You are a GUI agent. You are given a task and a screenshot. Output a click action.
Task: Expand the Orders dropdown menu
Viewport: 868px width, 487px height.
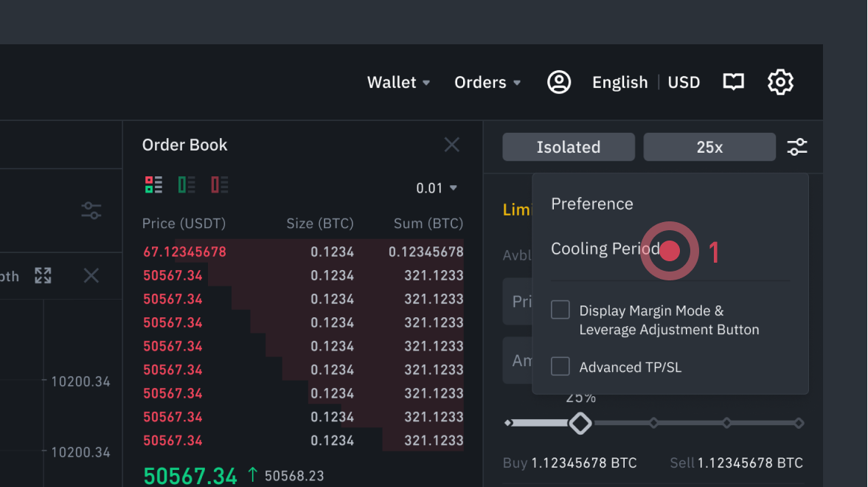[x=487, y=83]
